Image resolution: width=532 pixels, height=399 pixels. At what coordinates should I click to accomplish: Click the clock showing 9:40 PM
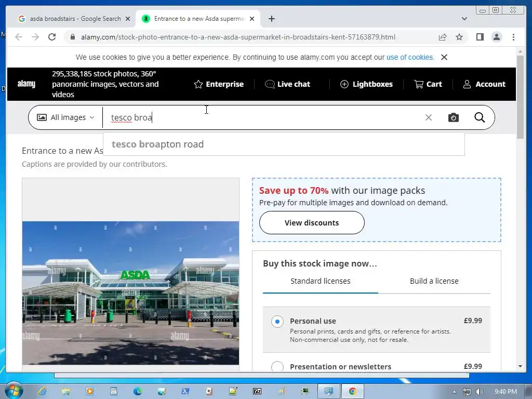point(506,392)
